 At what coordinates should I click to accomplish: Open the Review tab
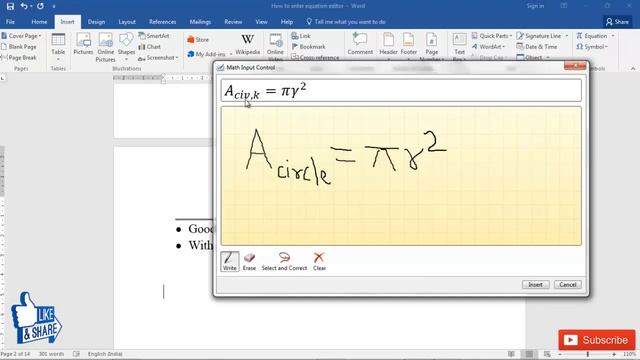[233, 22]
